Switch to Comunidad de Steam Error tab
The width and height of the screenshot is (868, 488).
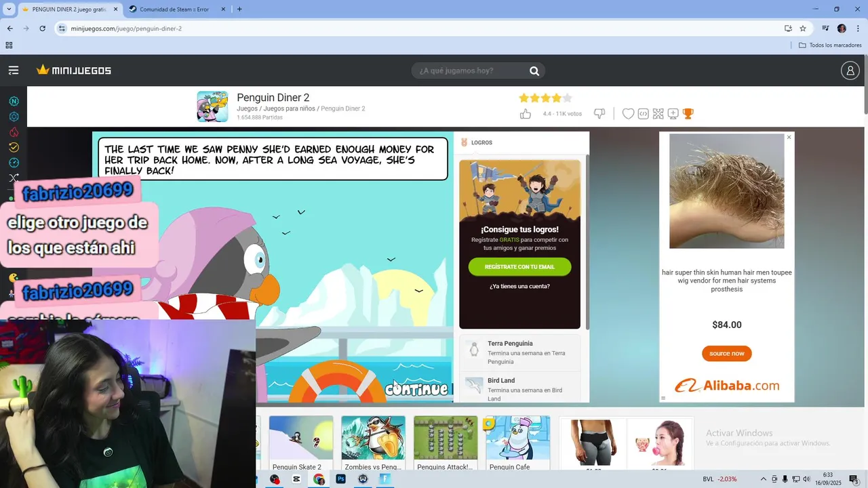pyautogui.click(x=175, y=9)
